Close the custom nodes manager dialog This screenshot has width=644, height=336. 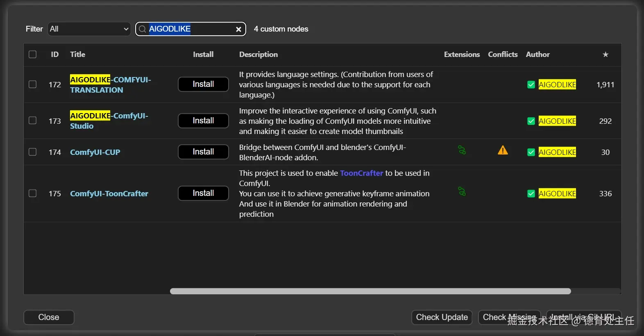(49, 318)
